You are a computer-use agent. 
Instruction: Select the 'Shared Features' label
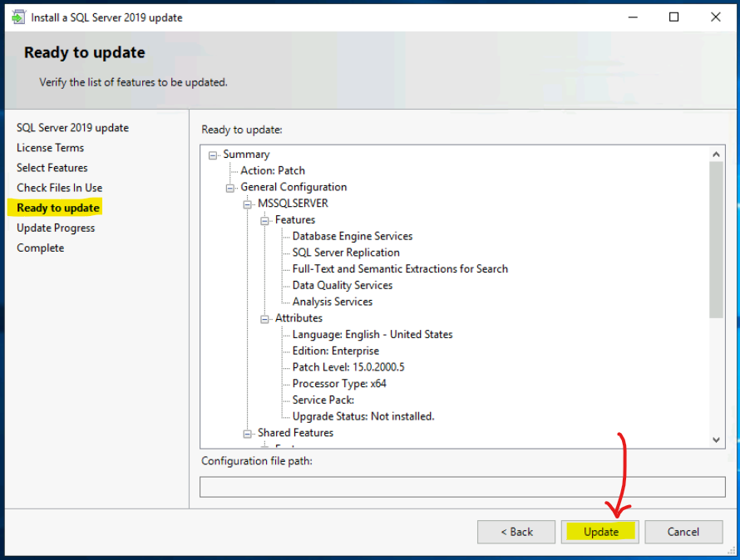pos(295,433)
